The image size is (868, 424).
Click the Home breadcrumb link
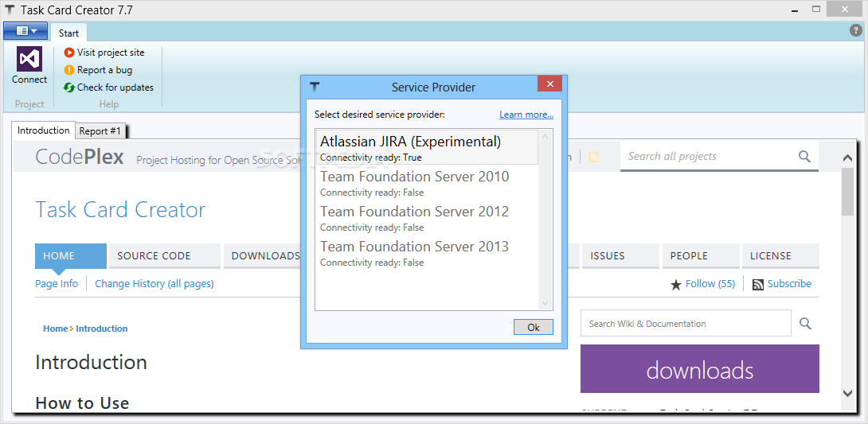point(56,329)
